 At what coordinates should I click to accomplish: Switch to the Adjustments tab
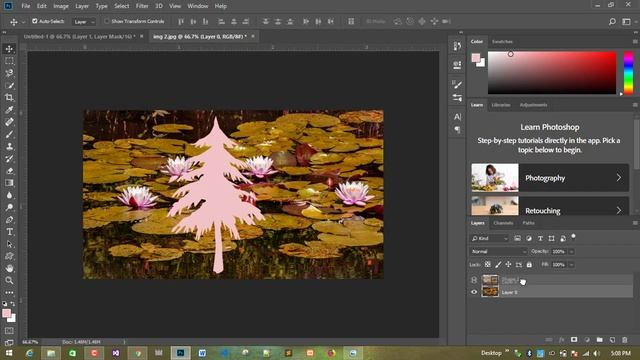click(533, 105)
